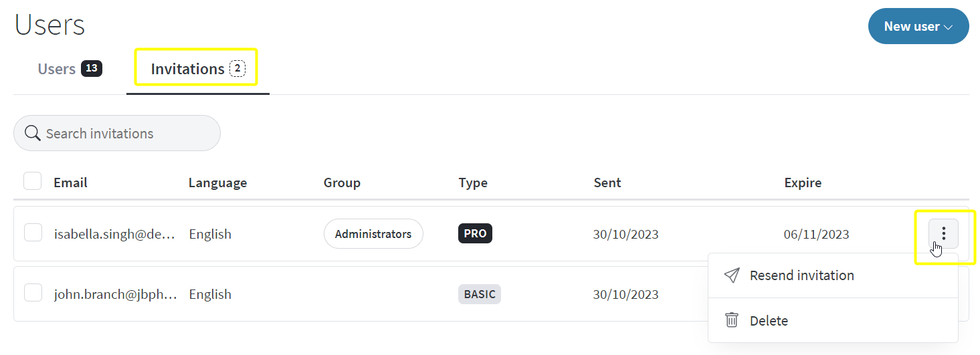Check the box for isabella.singh invitation
This screenshot has height=355, width=980.
pyautogui.click(x=33, y=233)
